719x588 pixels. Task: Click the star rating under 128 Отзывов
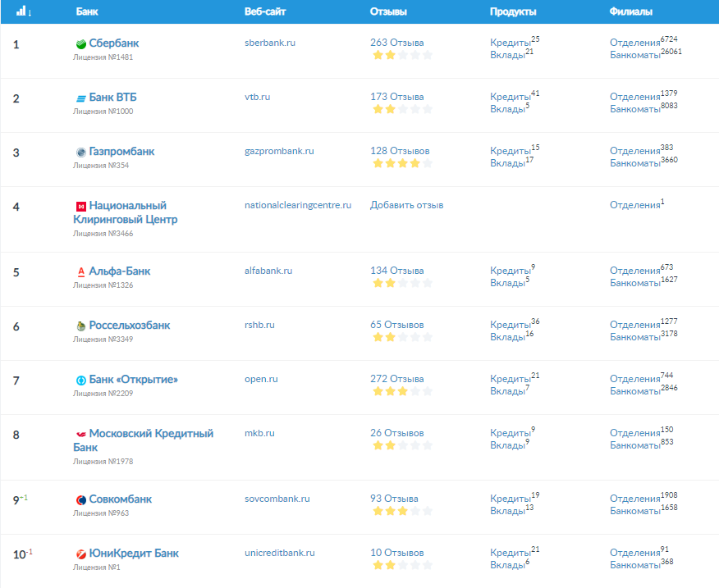click(402, 164)
